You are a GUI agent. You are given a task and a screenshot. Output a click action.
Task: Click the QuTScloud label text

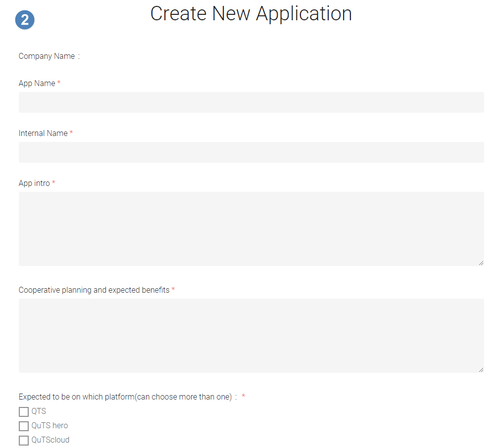tap(50, 440)
